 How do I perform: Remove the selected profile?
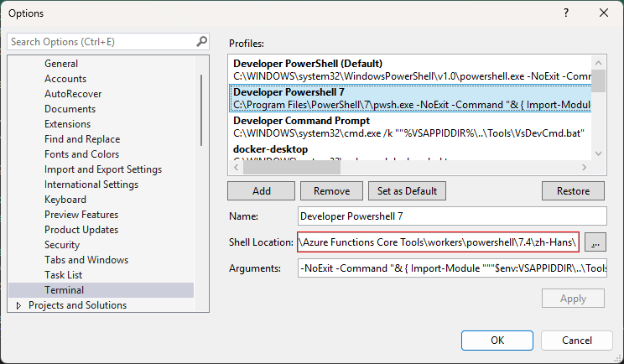coord(331,191)
